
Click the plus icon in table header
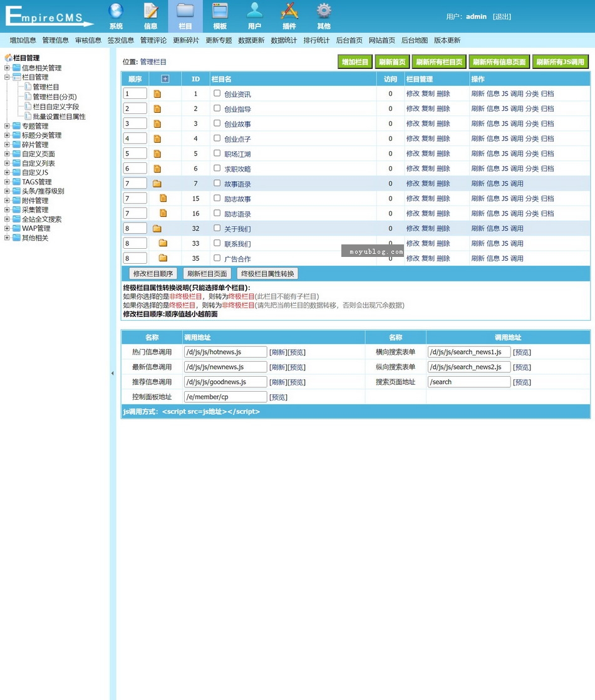pos(165,79)
